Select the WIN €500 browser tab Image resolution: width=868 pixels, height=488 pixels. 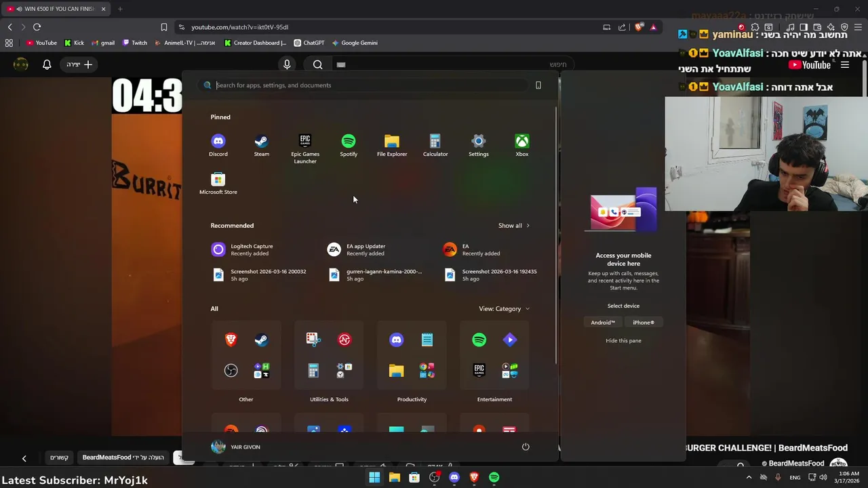(x=54, y=9)
